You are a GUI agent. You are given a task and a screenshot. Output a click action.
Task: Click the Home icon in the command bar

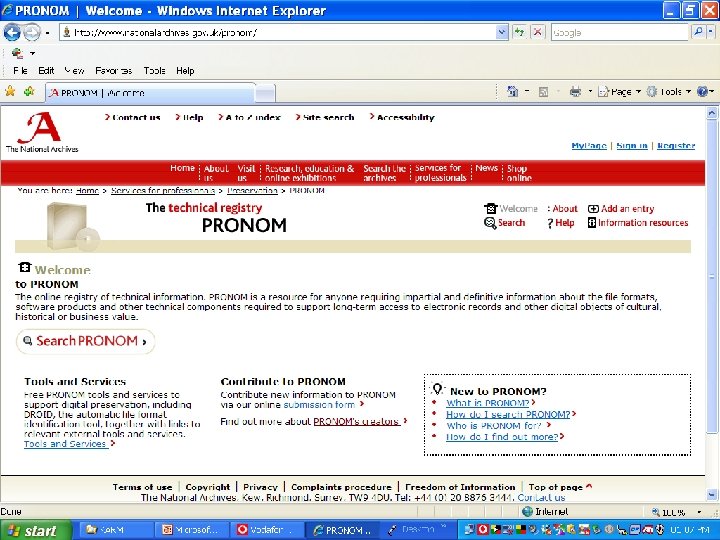tap(512, 91)
